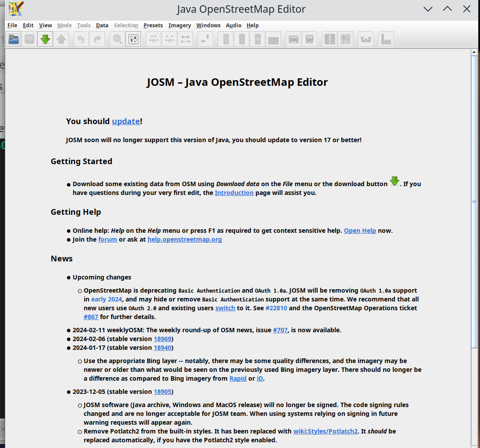
Task: Click the 'Open Help' link
Action: (360, 231)
